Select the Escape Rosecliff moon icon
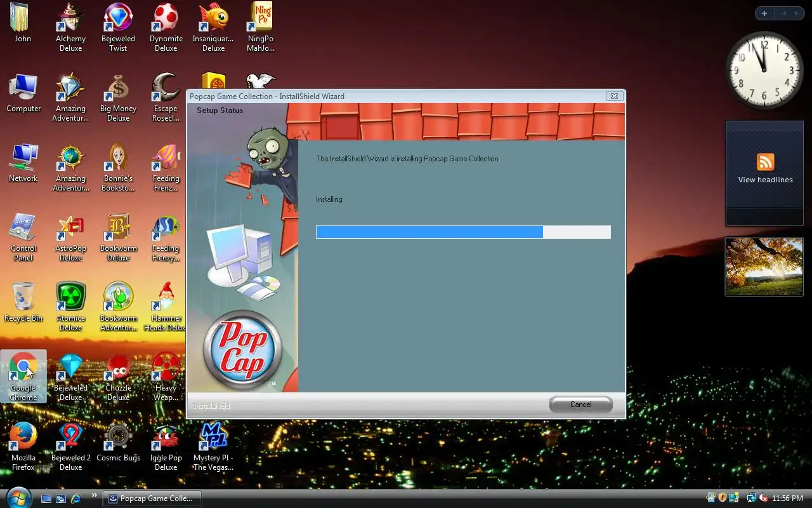The width and height of the screenshot is (812, 508). point(166,97)
